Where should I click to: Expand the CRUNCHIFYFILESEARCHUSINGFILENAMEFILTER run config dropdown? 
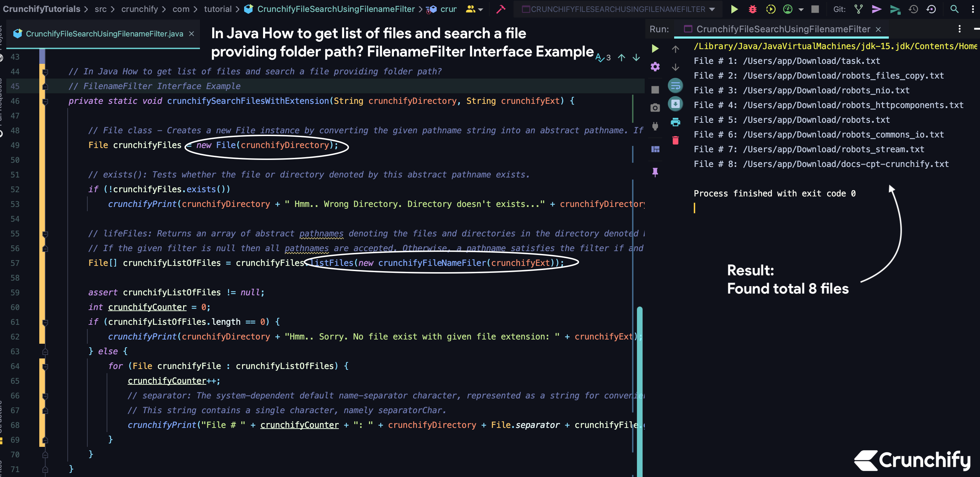click(718, 9)
